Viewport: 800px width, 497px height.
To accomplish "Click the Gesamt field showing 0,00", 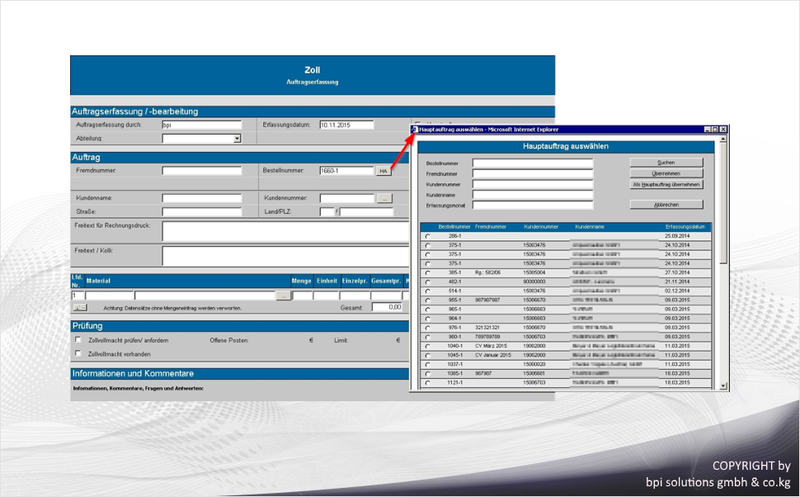I will [x=387, y=307].
